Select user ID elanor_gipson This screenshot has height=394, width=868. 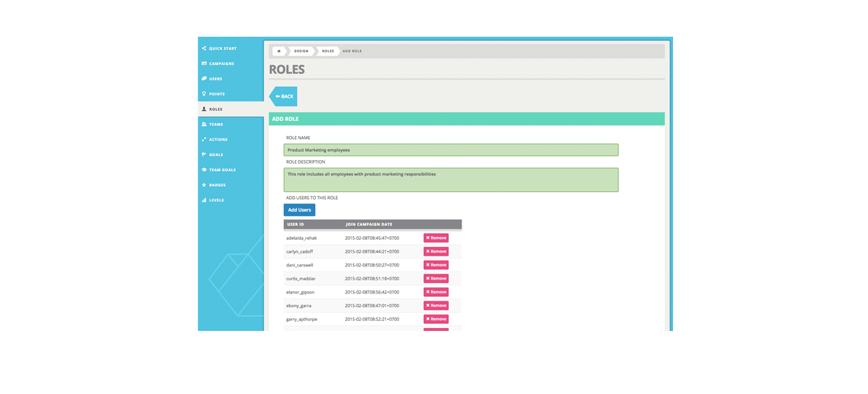click(x=301, y=292)
